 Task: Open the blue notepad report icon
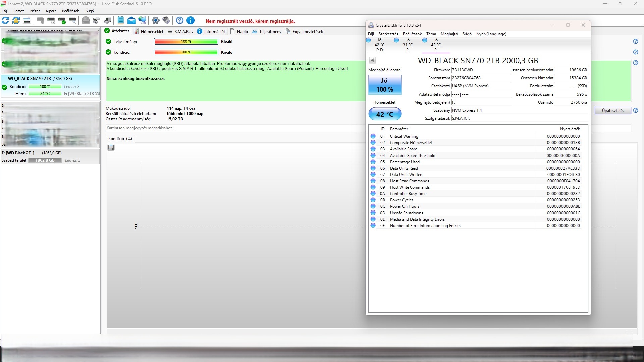(x=121, y=21)
